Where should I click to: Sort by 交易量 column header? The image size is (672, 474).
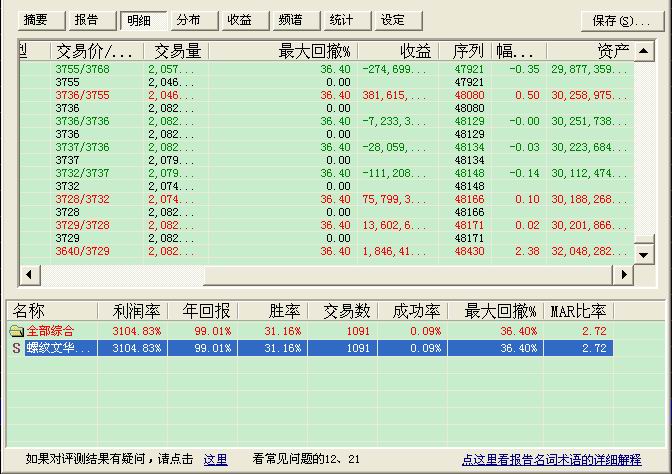pos(176,51)
